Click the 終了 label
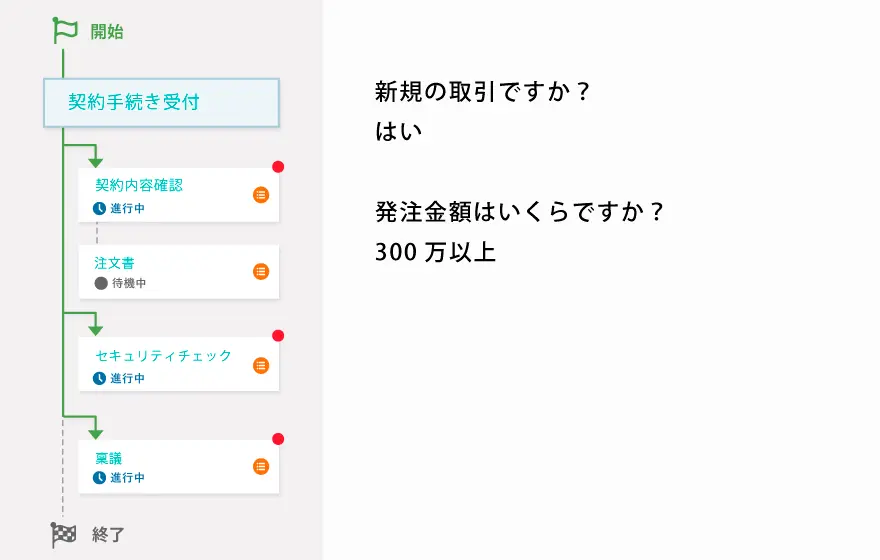This screenshot has height=560, width=880. pyautogui.click(x=107, y=535)
